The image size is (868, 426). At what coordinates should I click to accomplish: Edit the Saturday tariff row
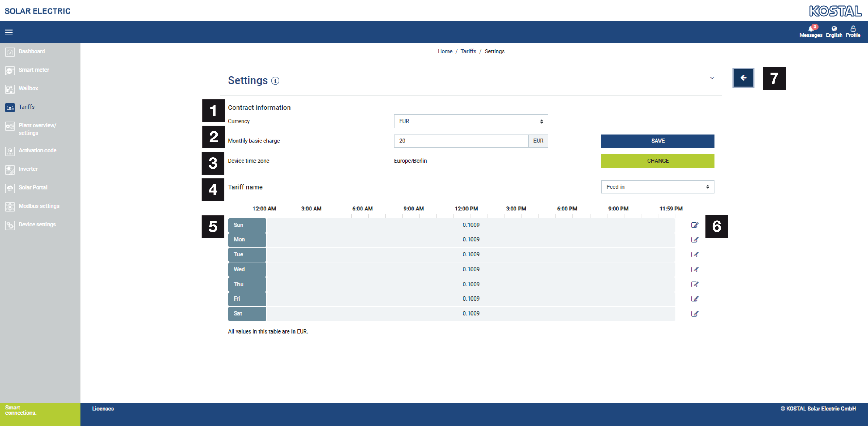pos(695,314)
